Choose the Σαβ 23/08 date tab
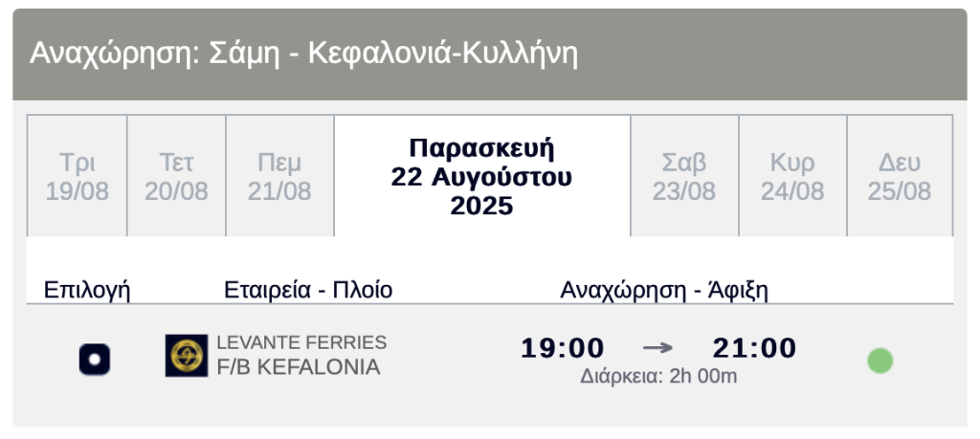This screenshot has height=439, width=980. point(684,176)
